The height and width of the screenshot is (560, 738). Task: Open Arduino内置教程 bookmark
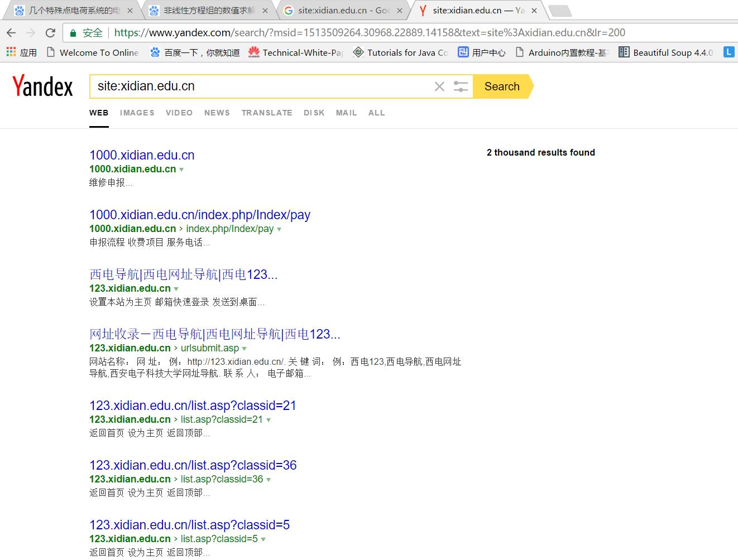[562, 52]
